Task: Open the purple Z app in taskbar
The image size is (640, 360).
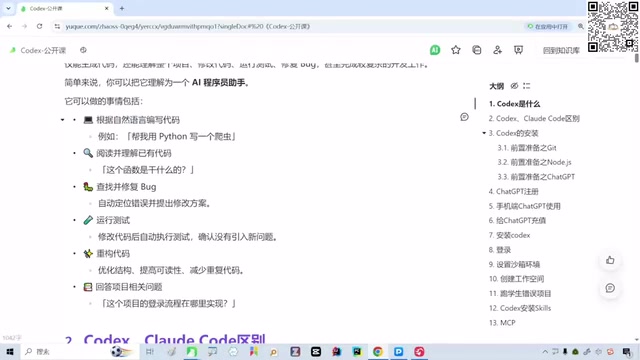Action: click(x=295, y=351)
